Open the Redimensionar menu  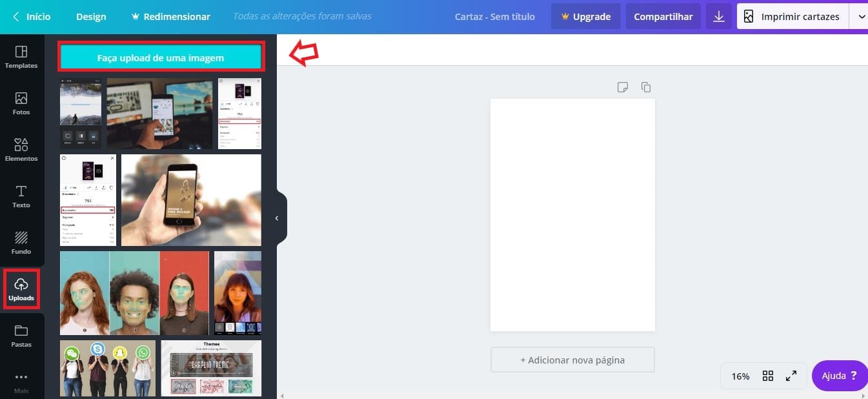pos(170,16)
